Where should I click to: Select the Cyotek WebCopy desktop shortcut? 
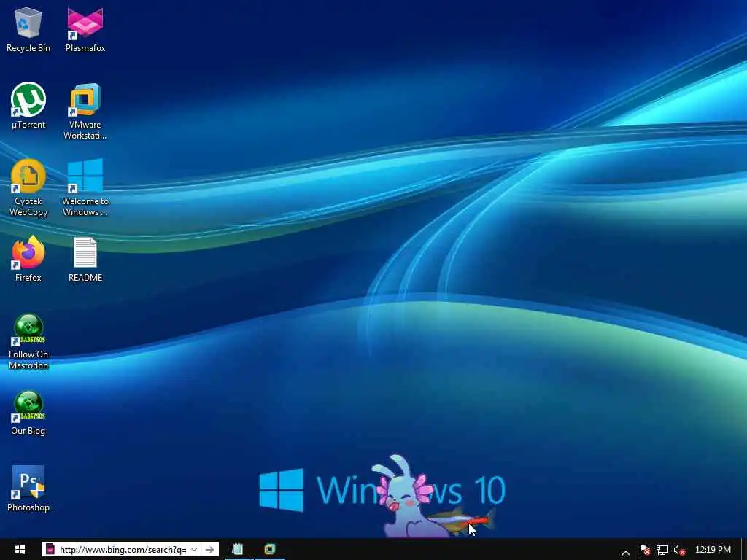coord(28,188)
